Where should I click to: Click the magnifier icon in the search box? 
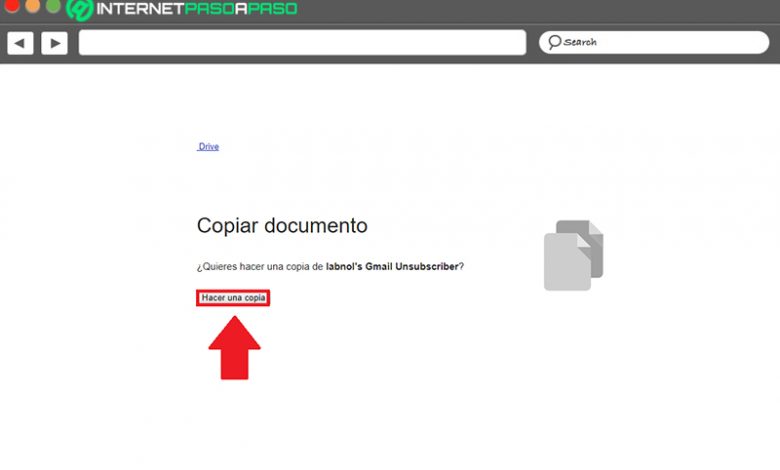554,42
